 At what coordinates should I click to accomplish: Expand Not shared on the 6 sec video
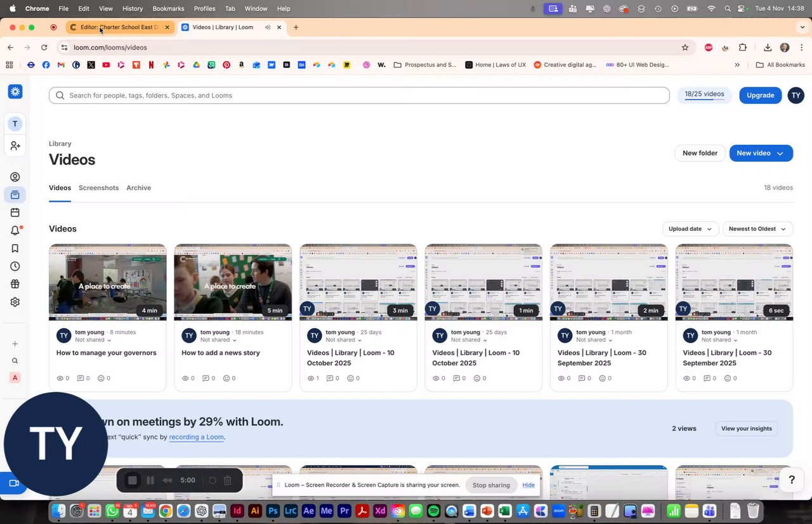(719, 340)
